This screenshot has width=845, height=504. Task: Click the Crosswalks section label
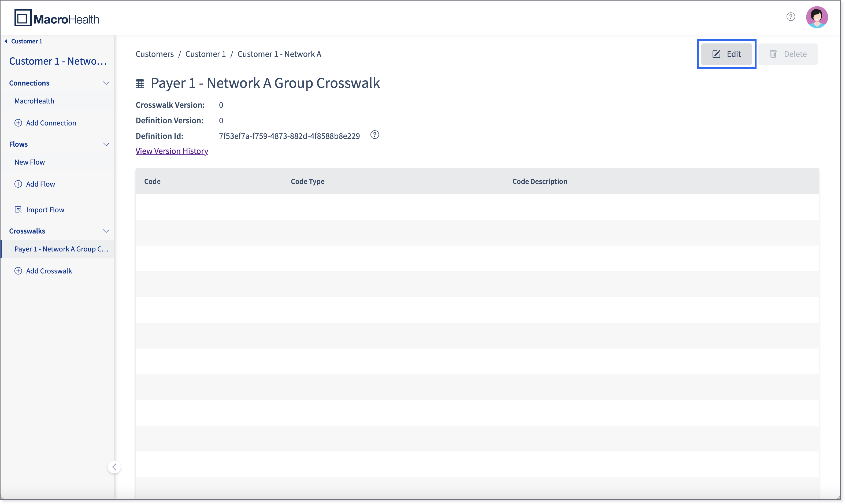point(27,231)
